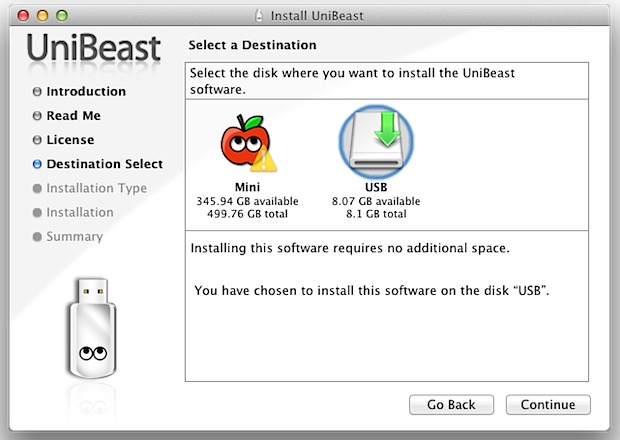Click the Summary step bullet
This screenshot has width=620, height=440.
pyautogui.click(x=37, y=237)
